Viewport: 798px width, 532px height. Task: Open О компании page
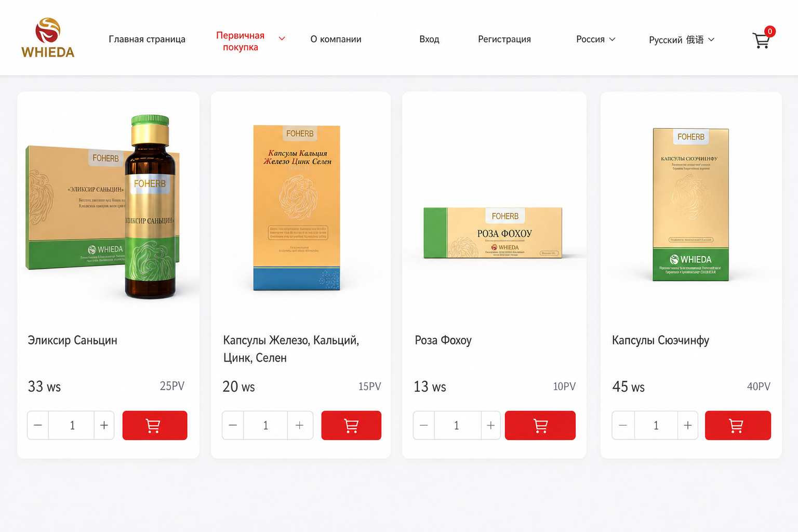pyautogui.click(x=336, y=39)
